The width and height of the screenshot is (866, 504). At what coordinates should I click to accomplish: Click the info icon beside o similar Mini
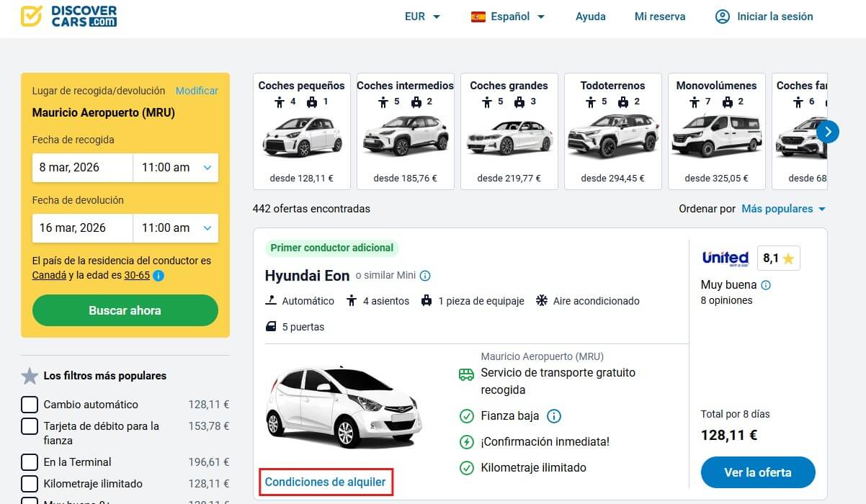(x=424, y=275)
